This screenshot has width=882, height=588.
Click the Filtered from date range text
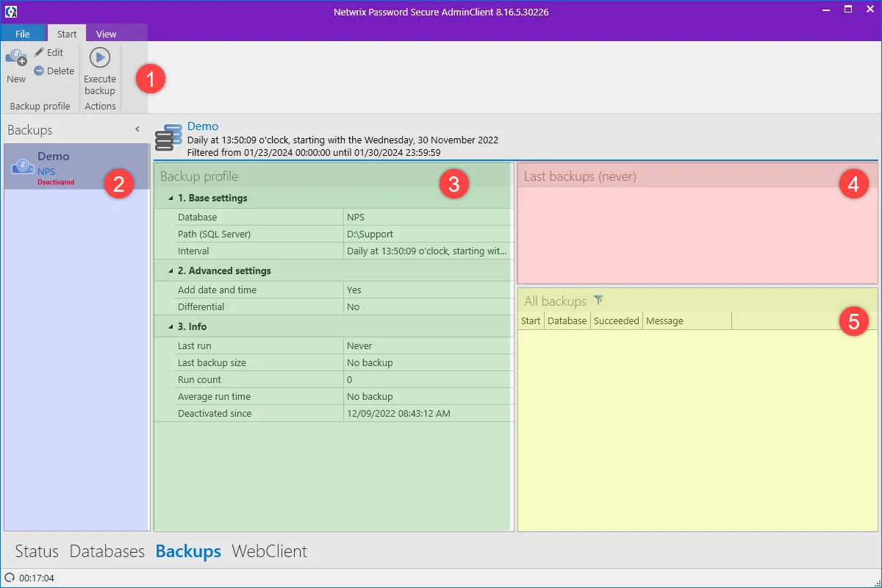tap(314, 153)
